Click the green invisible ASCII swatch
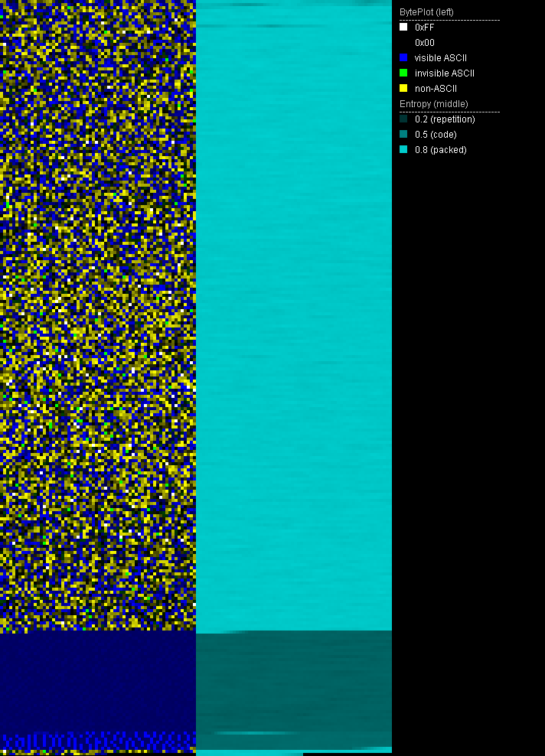 (403, 73)
